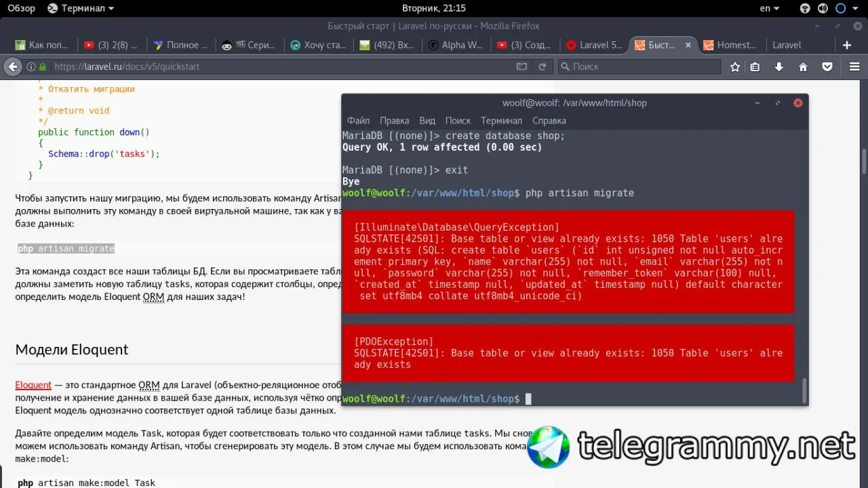The width and height of the screenshot is (868, 488).
Task: Open the Терминал application menu in top bar
Action: click(x=81, y=8)
